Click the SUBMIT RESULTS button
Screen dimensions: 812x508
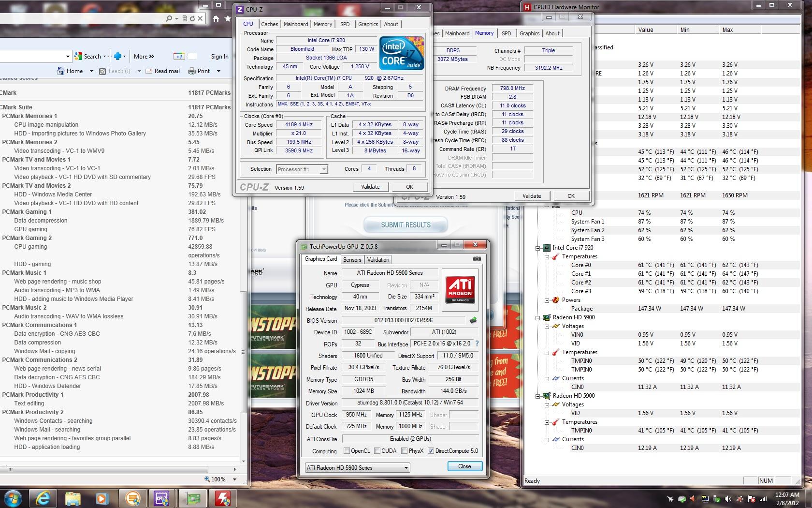406,225
